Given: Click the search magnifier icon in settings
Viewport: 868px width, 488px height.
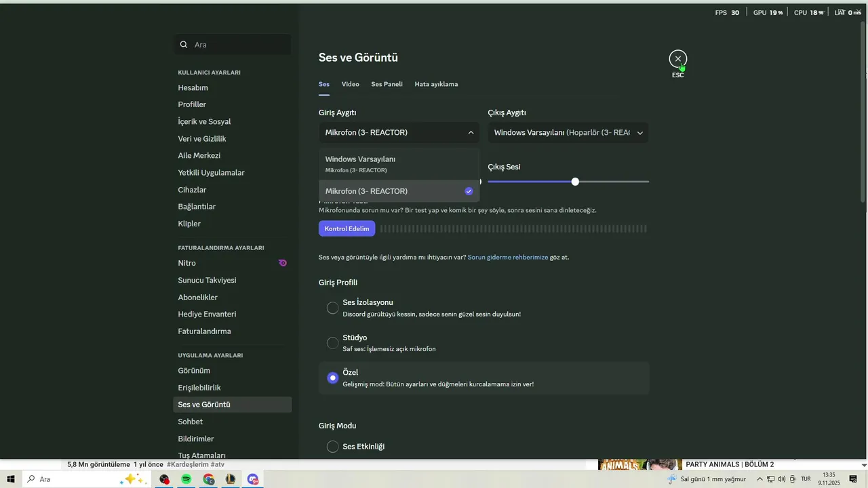Looking at the screenshot, I should [x=184, y=45].
